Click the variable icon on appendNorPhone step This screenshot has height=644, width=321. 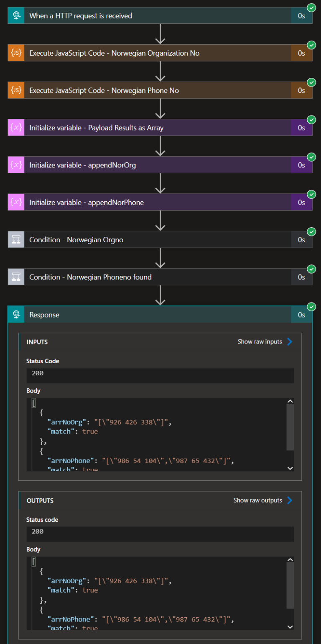[x=15, y=202]
